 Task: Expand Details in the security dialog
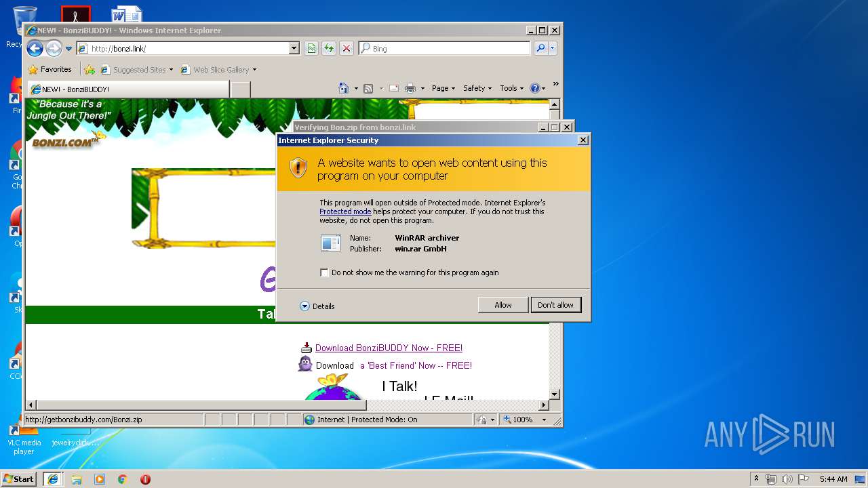coord(317,306)
